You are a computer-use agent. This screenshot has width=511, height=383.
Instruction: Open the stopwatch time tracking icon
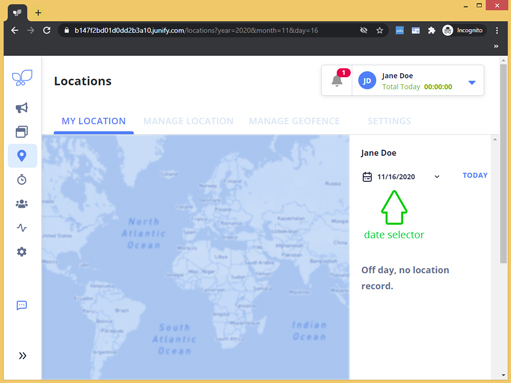point(22,180)
